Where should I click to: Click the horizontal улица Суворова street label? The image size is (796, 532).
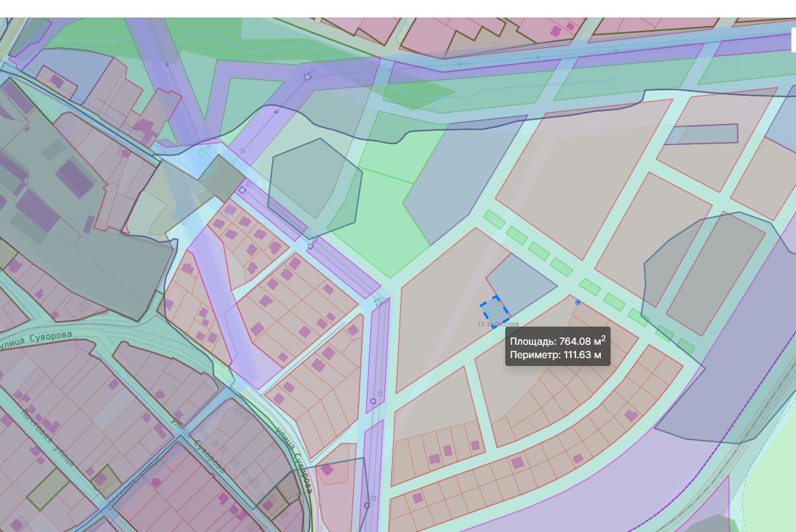(36, 339)
